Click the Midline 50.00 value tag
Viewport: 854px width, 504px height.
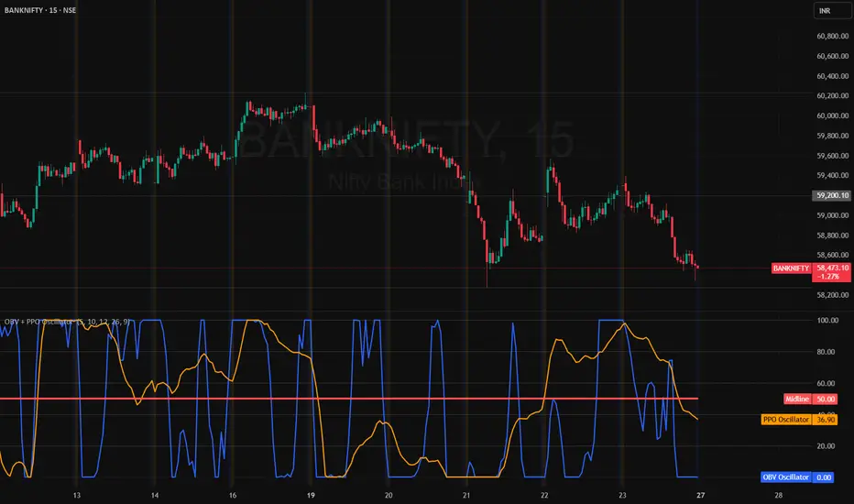(825, 399)
